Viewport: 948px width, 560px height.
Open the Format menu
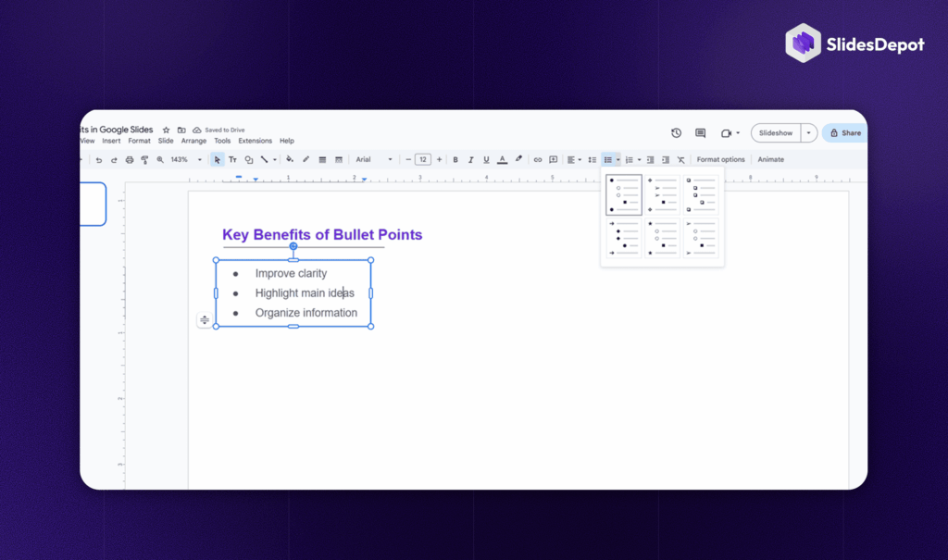139,141
